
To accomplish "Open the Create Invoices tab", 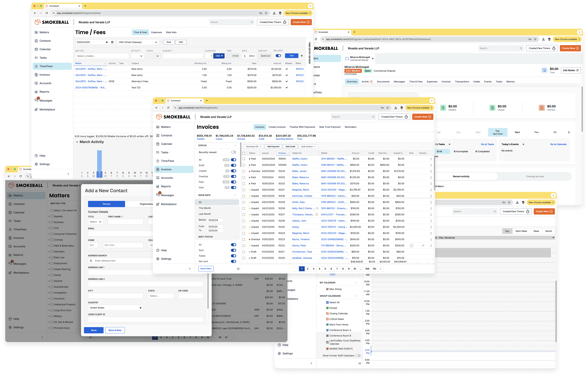I will coord(277,127).
